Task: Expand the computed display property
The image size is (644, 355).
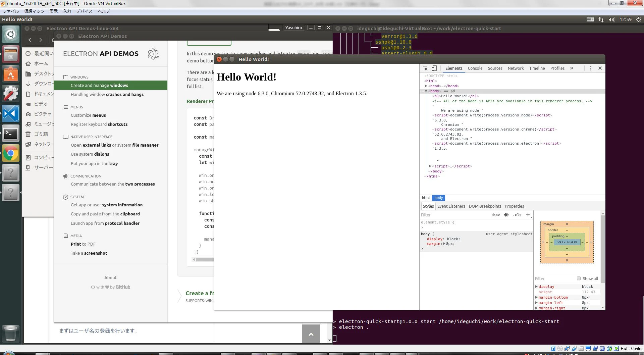Action: click(536, 287)
